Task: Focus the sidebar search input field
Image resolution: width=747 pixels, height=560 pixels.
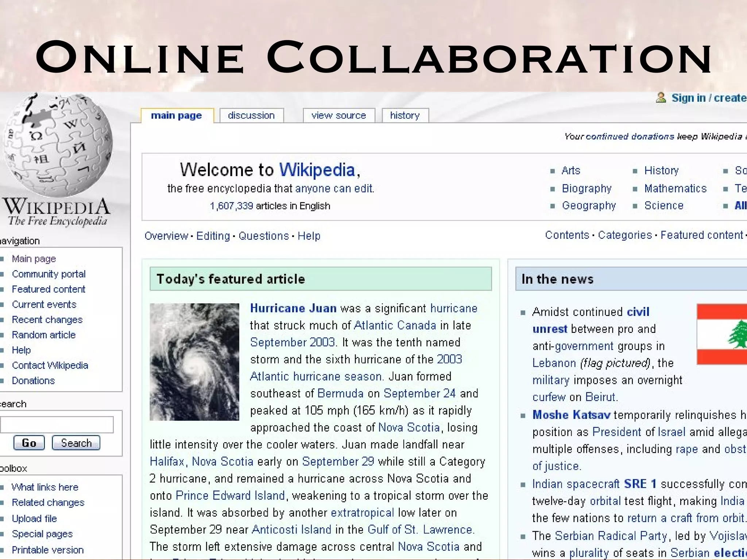Action: pyautogui.click(x=57, y=425)
